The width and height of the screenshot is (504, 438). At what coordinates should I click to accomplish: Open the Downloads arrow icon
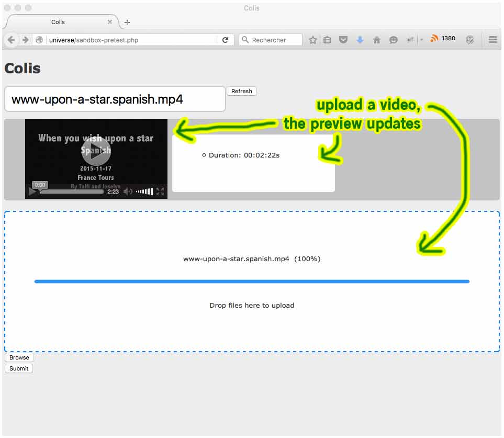coord(360,39)
